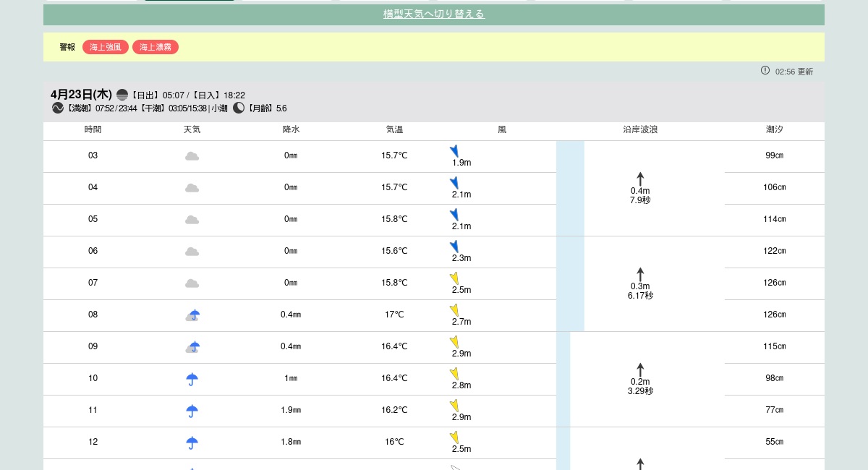Click the 17℃ temperature cell
Screen dimensions: 868x470
[394, 315]
